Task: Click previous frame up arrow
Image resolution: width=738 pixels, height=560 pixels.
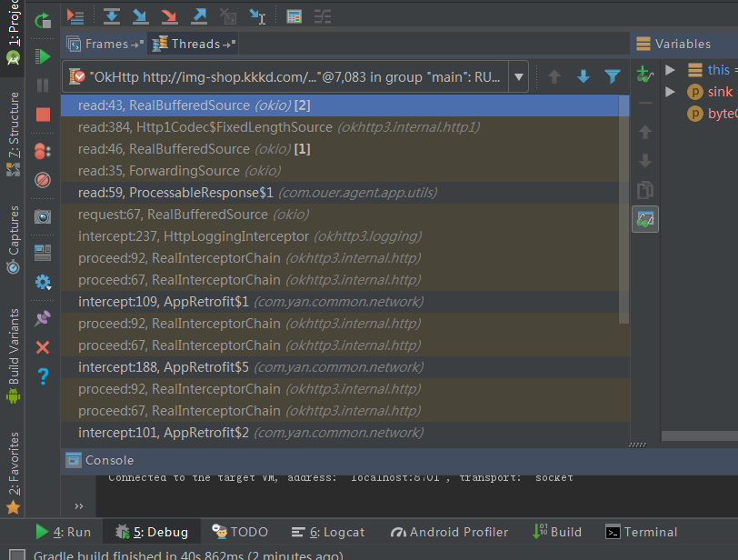Action: pyautogui.click(x=554, y=76)
